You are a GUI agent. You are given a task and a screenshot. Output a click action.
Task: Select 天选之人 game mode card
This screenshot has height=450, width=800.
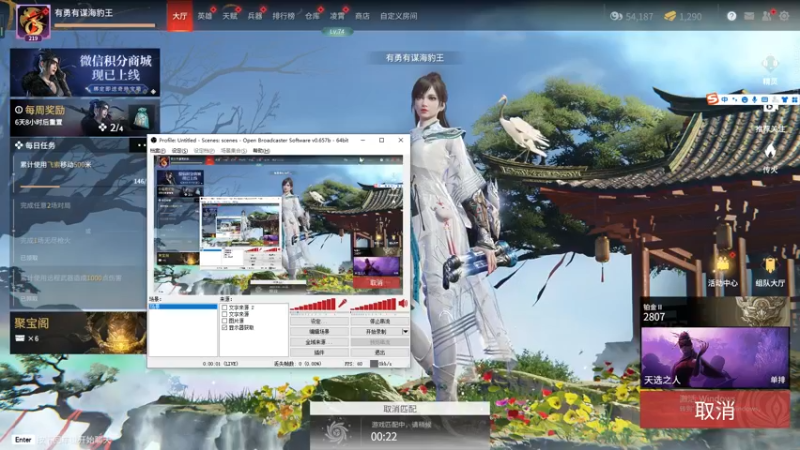pos(715,358)
